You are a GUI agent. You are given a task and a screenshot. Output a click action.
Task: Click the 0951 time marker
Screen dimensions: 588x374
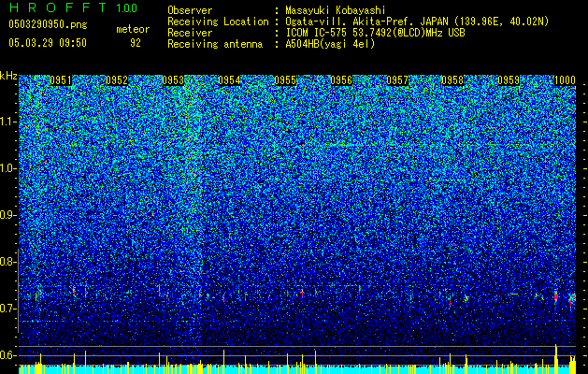(61, 80)
